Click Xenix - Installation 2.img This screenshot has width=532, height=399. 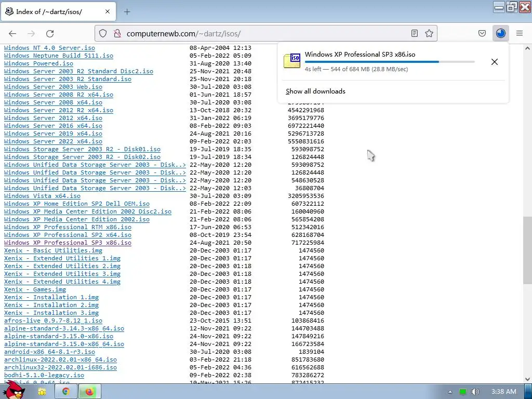click(51, 305)
